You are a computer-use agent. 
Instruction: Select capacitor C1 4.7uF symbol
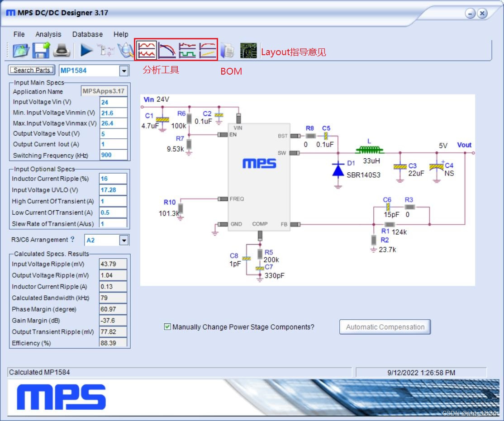[x=162, y=119]
